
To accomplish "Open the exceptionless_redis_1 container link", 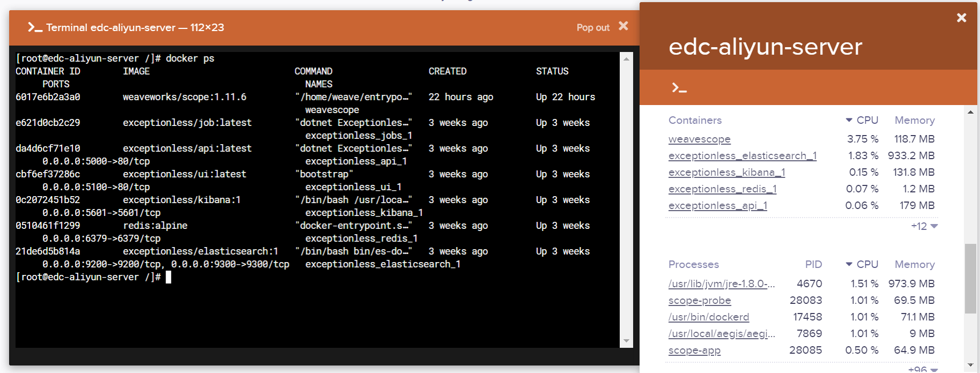I will pyautogui.click(x=722, y=189).
